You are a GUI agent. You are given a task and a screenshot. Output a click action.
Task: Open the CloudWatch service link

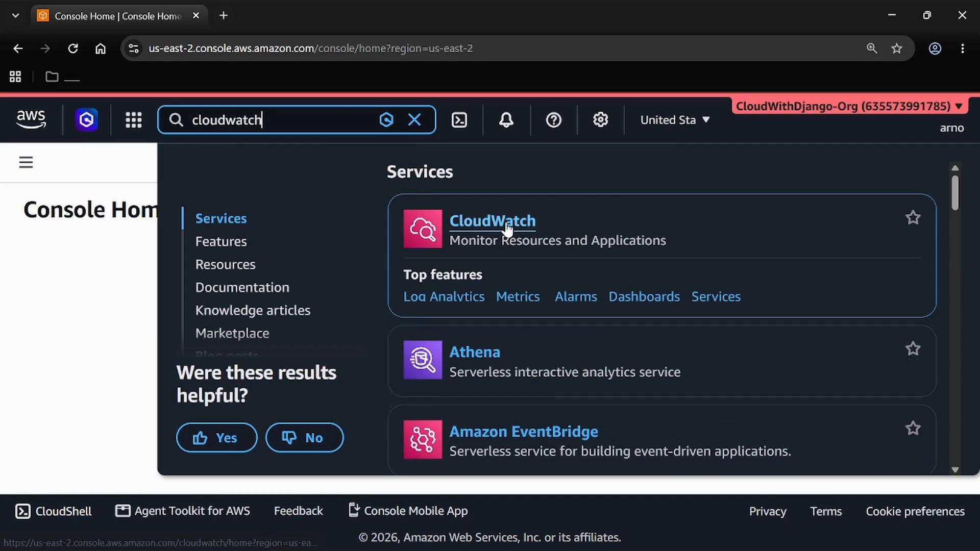[492, 221]
